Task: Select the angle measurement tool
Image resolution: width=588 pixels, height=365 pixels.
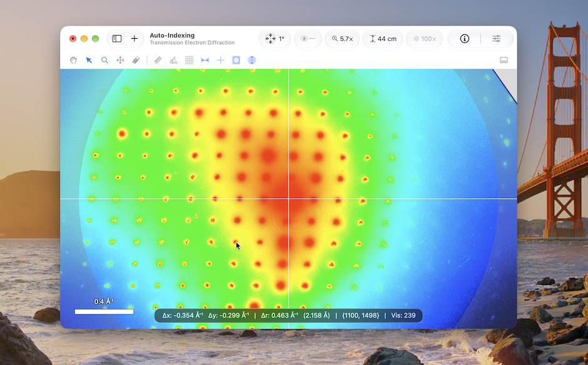Action: tap(174, 60)
